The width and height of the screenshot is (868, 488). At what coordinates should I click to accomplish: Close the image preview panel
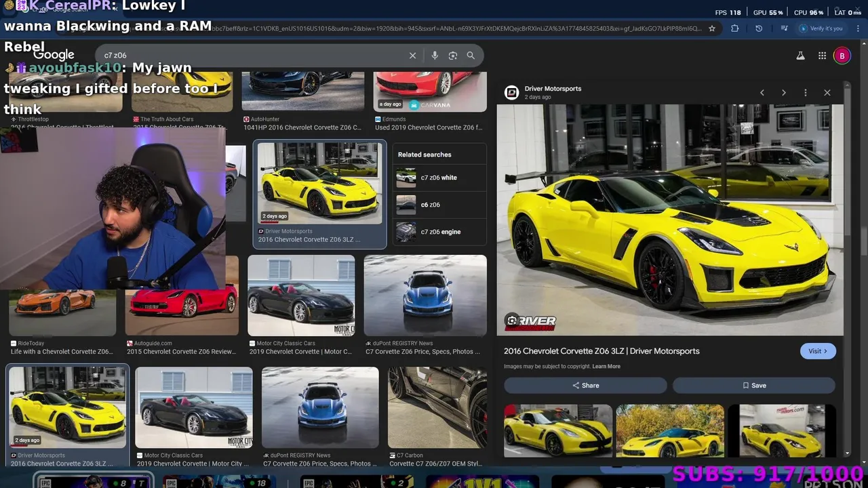click(827, 93)
